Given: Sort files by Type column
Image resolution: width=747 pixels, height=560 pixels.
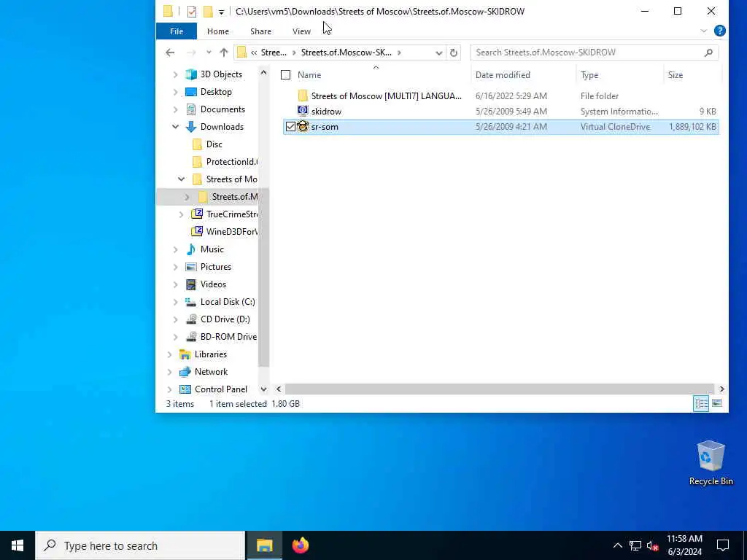Looking at the screenshot, I should tap(589, 75).
